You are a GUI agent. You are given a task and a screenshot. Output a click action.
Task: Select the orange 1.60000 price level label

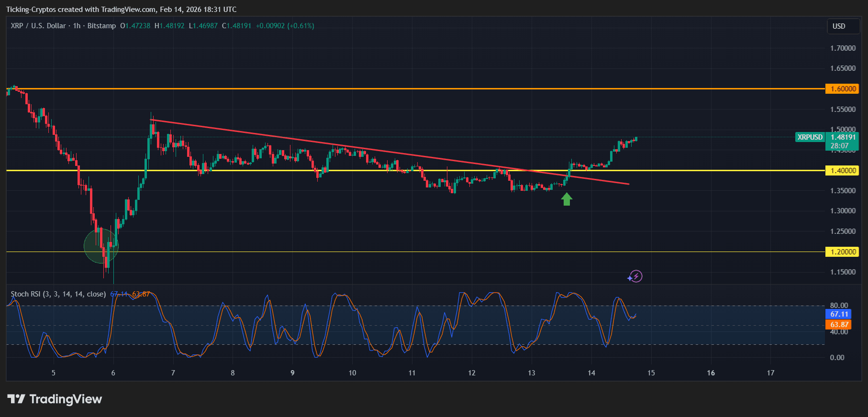(842, 89)
